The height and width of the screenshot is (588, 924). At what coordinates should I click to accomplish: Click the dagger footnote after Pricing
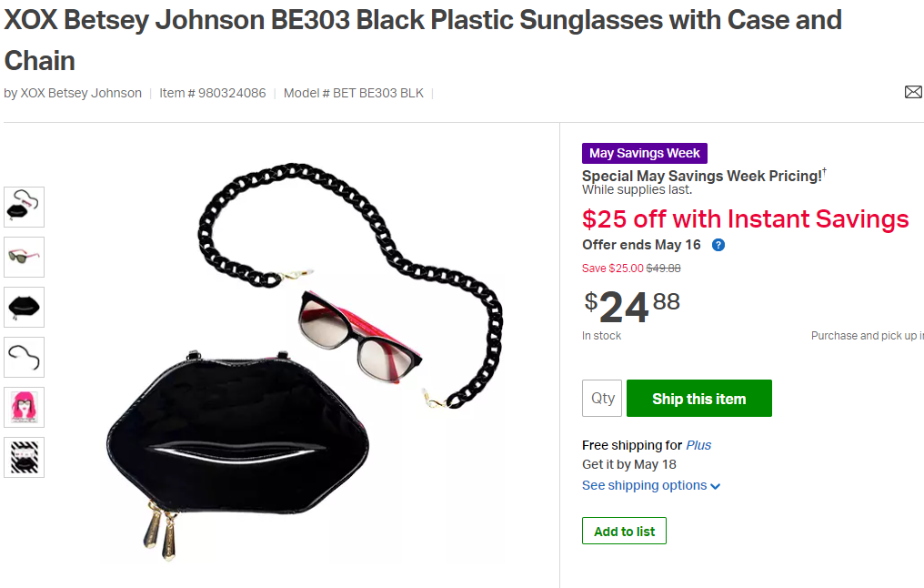[824, 171]
